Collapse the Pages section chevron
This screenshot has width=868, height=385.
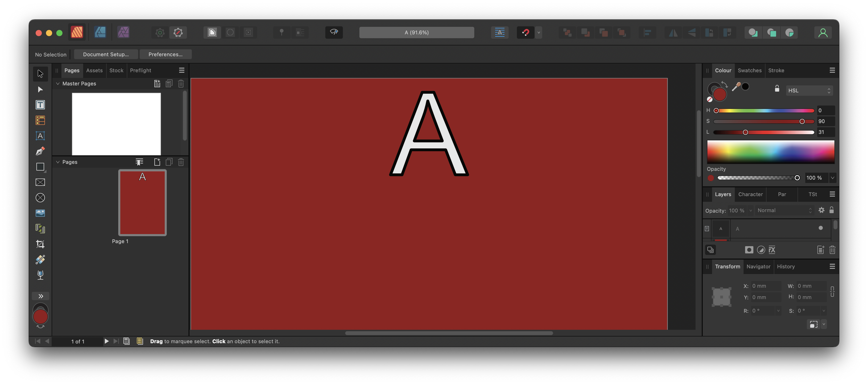pos(58,162)
